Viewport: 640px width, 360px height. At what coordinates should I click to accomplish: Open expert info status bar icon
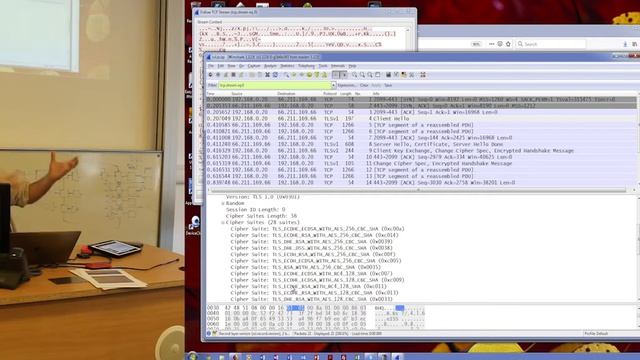tap(209, 333)
